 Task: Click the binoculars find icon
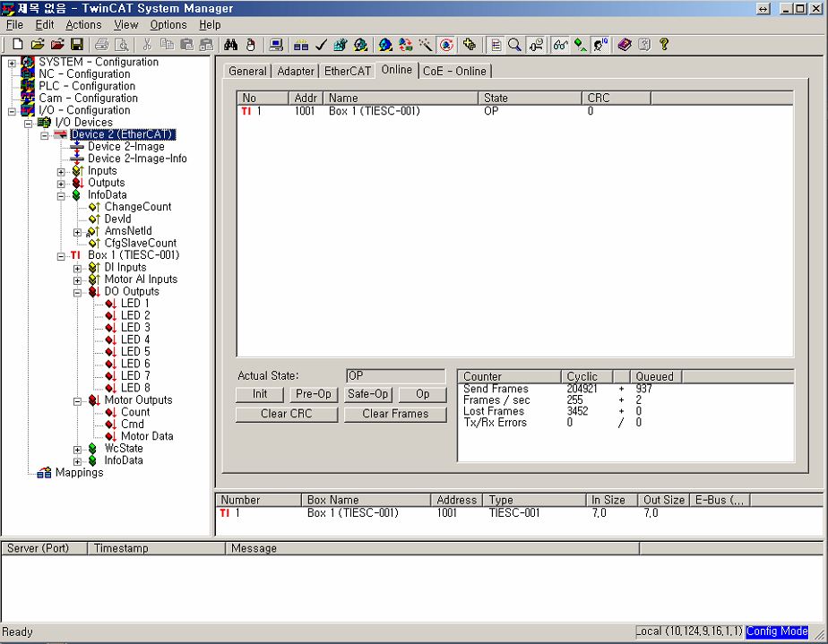[x=231, y=45]
